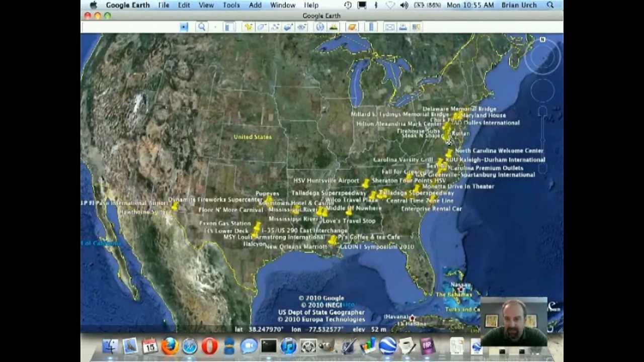
Task: Click the zoom slider on the right
Action: coord(542,140)
